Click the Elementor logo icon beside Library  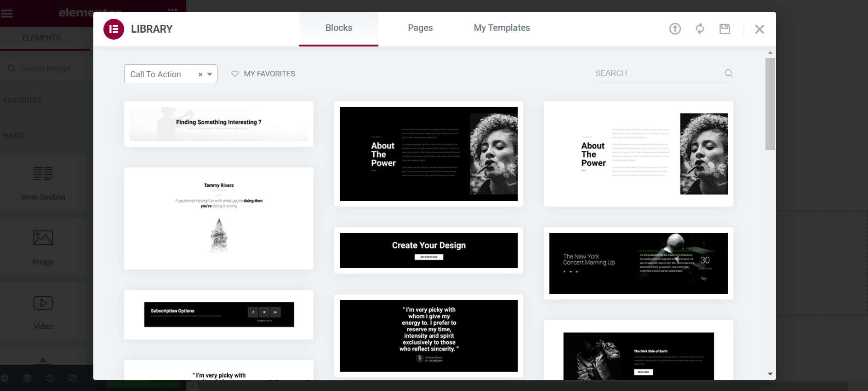pyautogui.click(x=114, y=29)
